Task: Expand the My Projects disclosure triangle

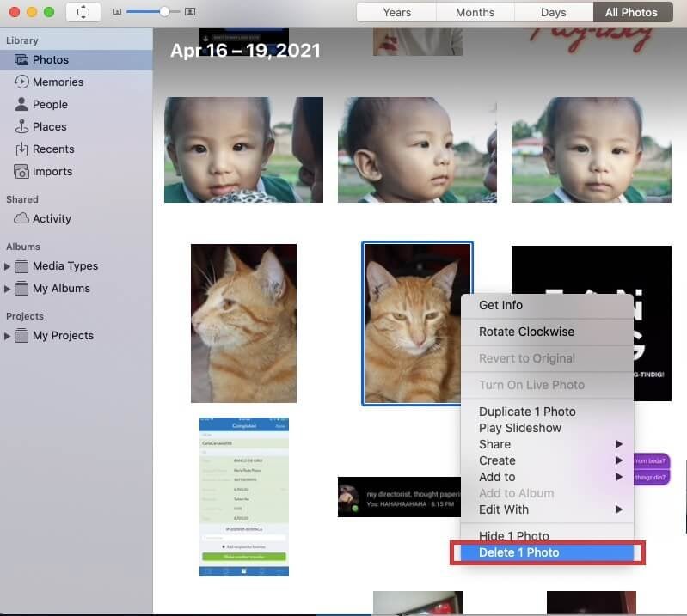Action: coord(7,336)
